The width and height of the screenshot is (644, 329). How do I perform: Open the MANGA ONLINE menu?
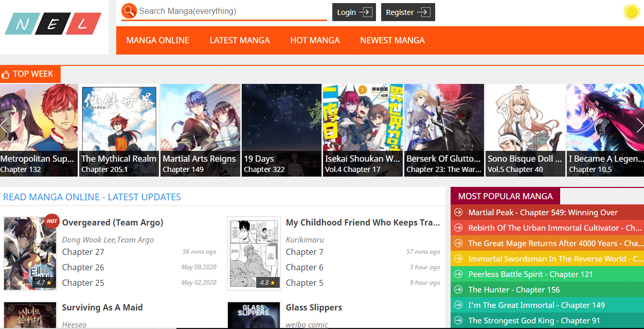(x=158, y=40)
